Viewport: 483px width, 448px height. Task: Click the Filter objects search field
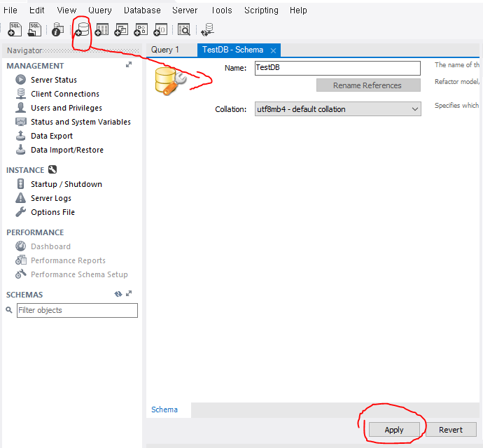[x=77, y=310]
